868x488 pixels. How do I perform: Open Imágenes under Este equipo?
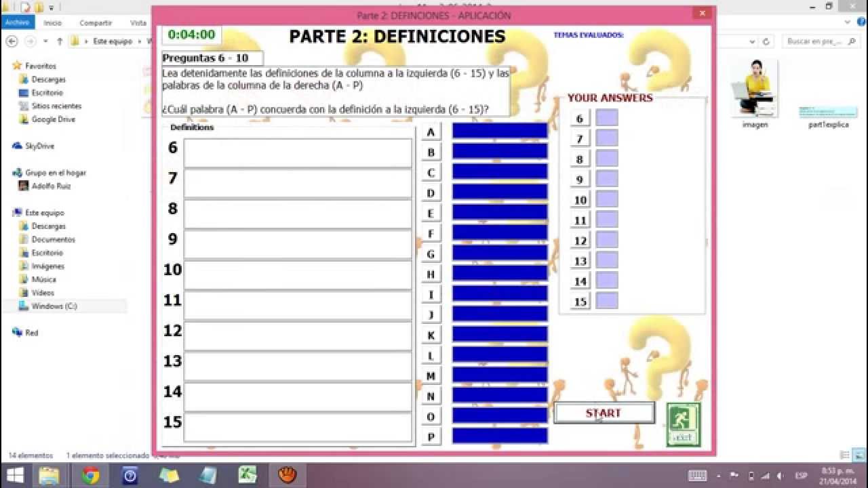click(47, 266)
